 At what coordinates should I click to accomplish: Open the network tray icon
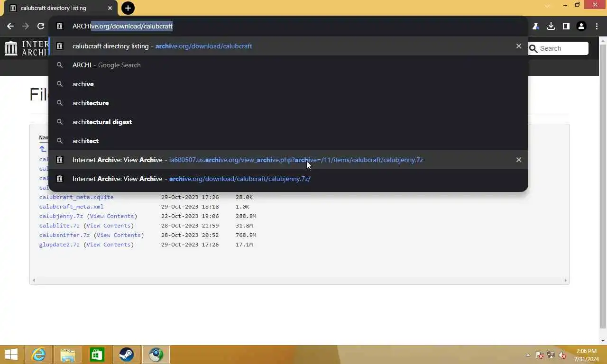coord(551,355)
